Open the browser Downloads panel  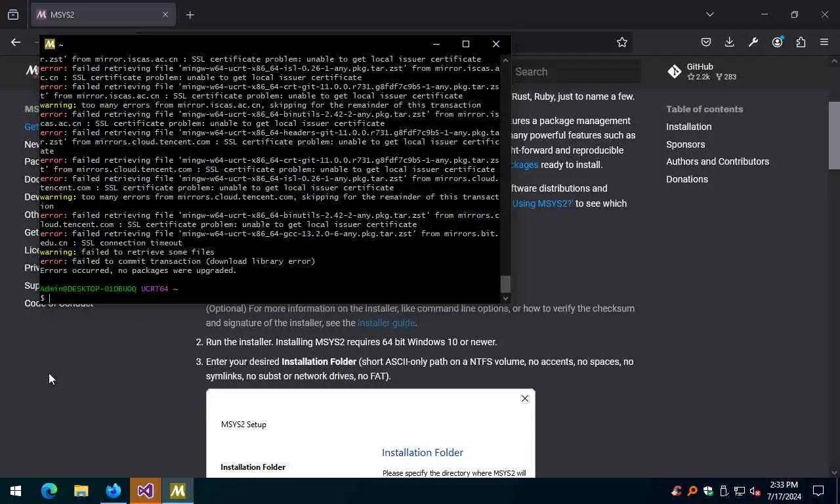[x=729, y=42]
